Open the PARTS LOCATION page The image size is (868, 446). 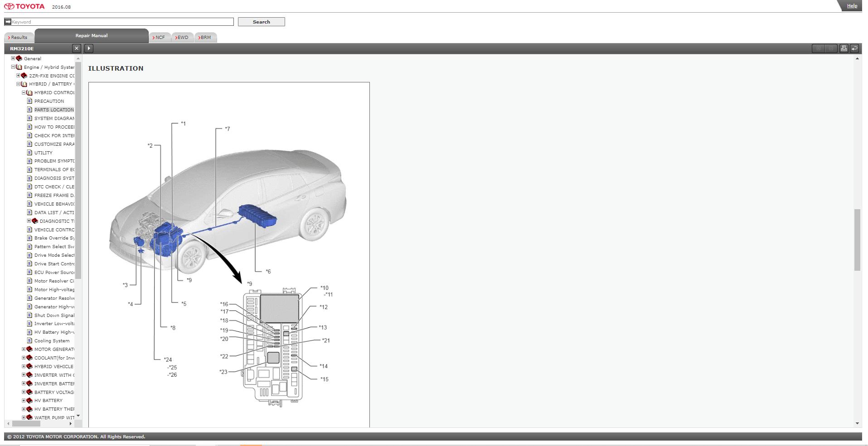54,110
